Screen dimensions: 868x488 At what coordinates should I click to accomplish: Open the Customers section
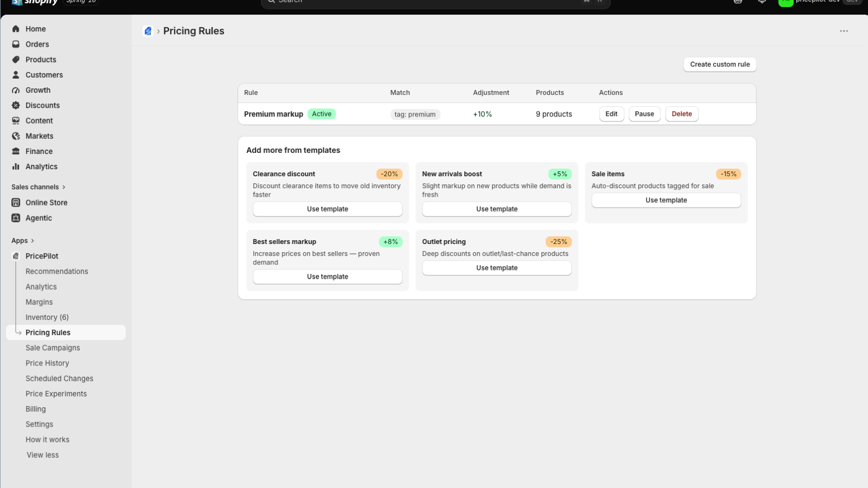(x=44, y=75)
